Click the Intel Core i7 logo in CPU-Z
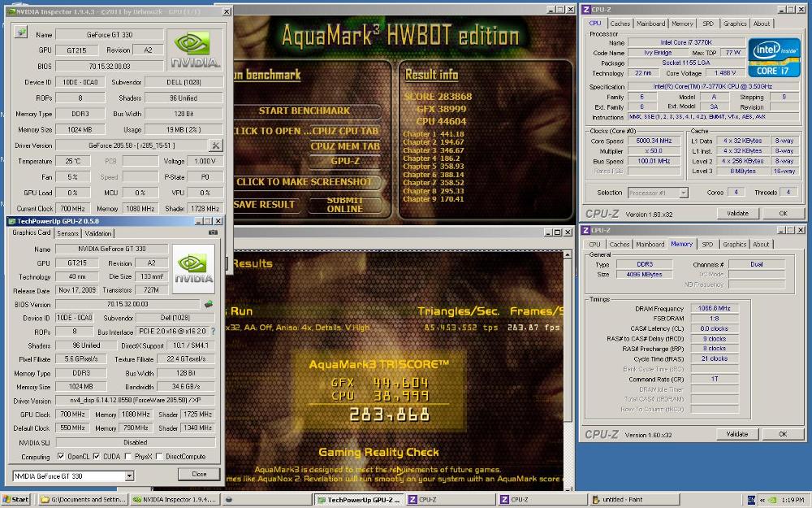Image resolution: width=812 pixels, height=508 pixels. coord(774,58)
